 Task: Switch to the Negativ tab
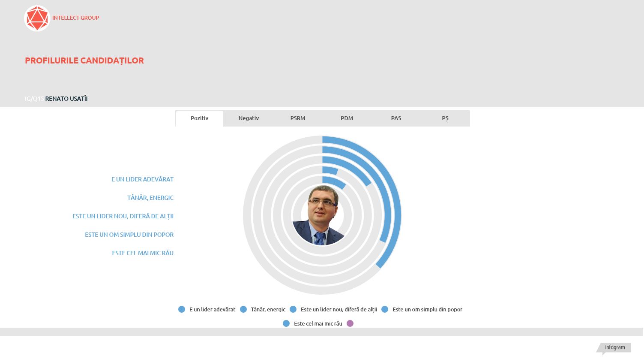[249, 118]
